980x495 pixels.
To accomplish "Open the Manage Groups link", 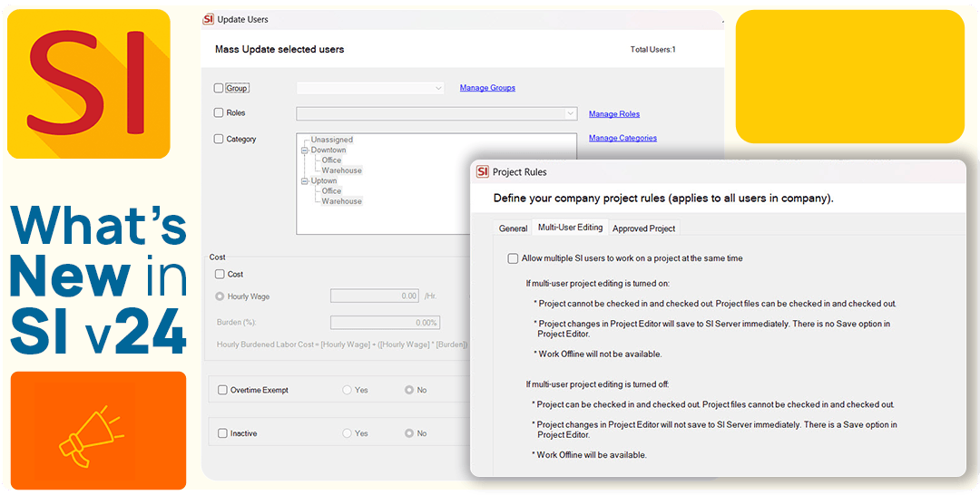I will (x=487, y=88).
